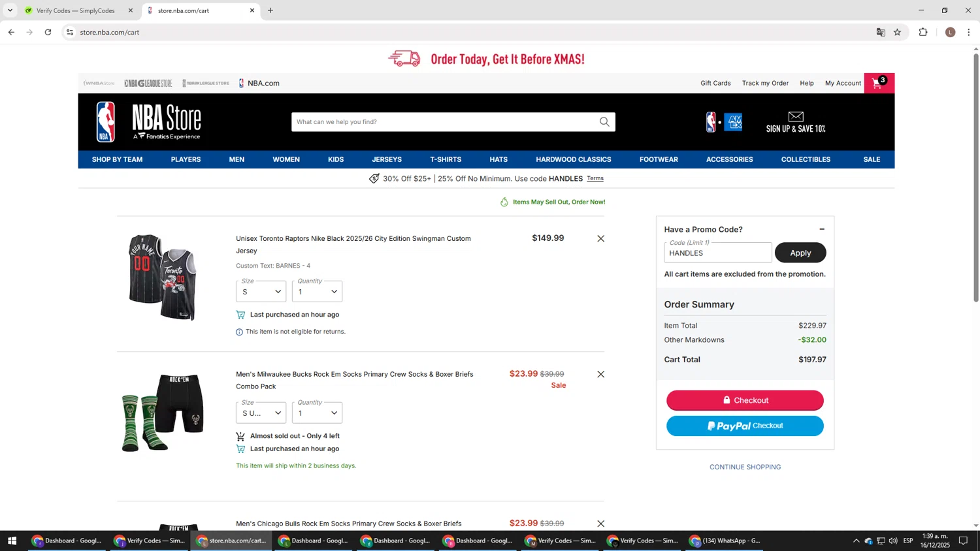Screen dimensions: 980x551
Task: Open the T-Shirts menu
Action: [446, 159]
